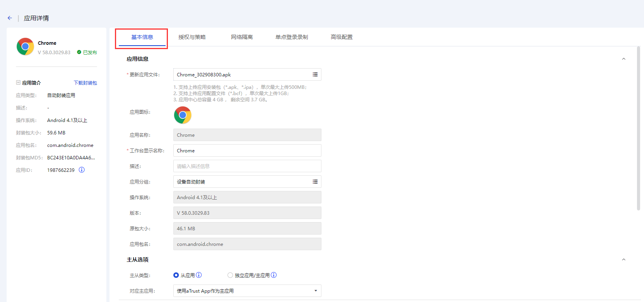Click the Chrome application icon image
Screen dimensions: 644x302
coord(183,115)
